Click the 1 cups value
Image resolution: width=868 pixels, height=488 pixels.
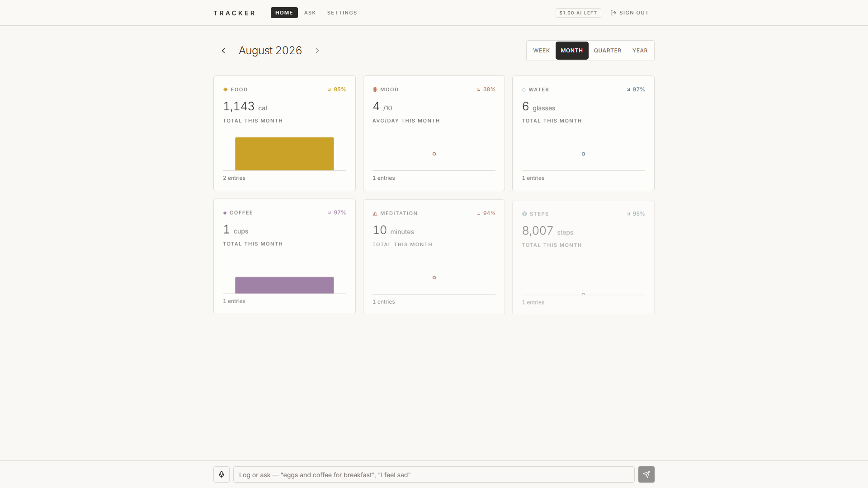tap(236, 230)
